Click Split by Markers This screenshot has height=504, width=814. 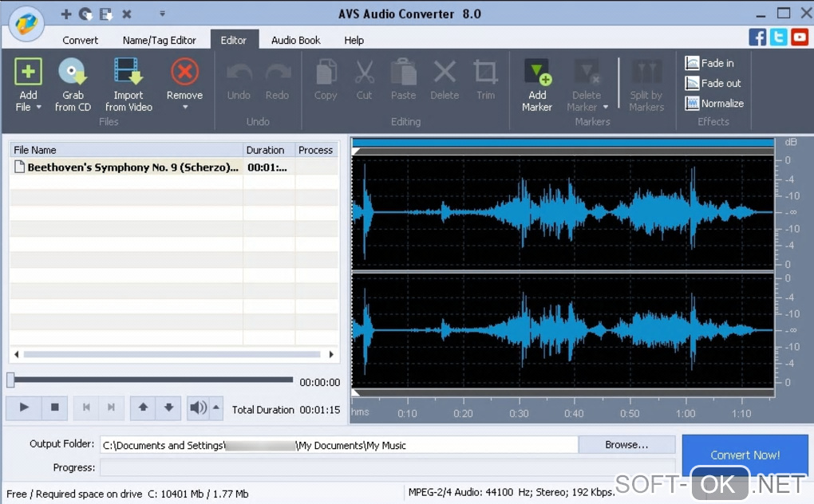pyautogui.click(x=646, y=85)
